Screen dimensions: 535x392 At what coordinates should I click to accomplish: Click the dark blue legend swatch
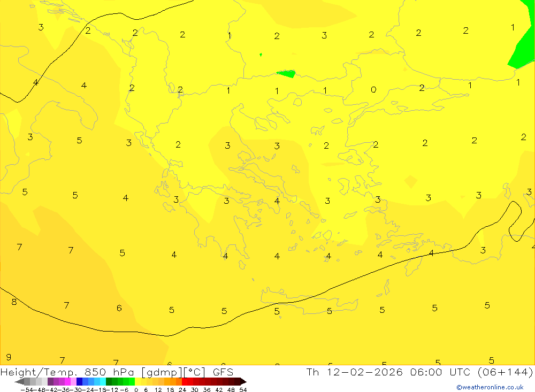[79, 381]
